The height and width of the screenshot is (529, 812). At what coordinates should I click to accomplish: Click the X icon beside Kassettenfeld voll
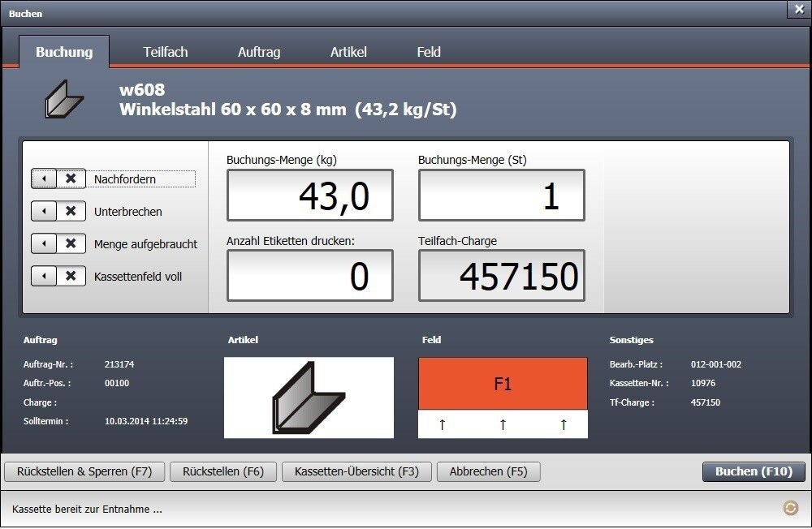click(71, 276)
